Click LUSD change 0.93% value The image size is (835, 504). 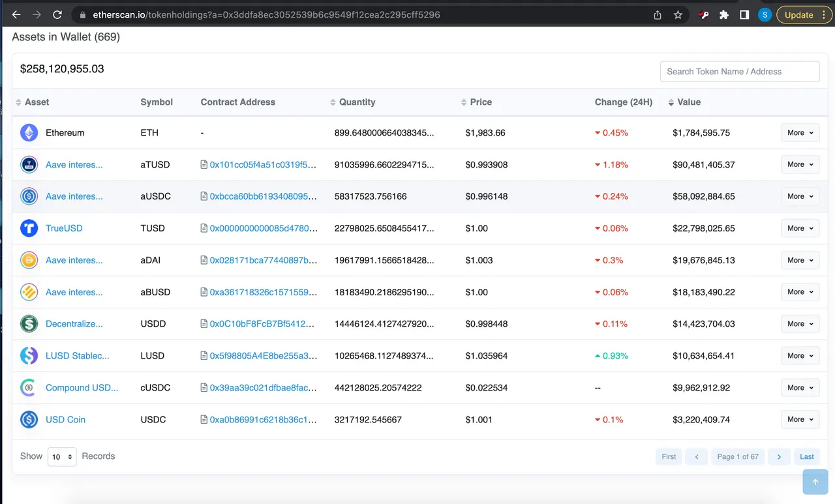[x=611, y=356]
